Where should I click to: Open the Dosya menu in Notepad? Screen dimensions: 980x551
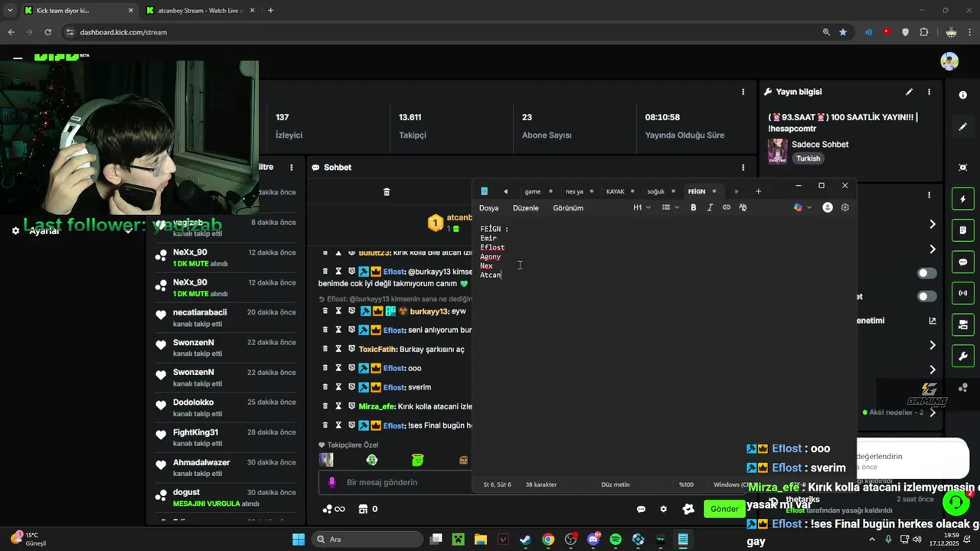[x=488, y=208]
